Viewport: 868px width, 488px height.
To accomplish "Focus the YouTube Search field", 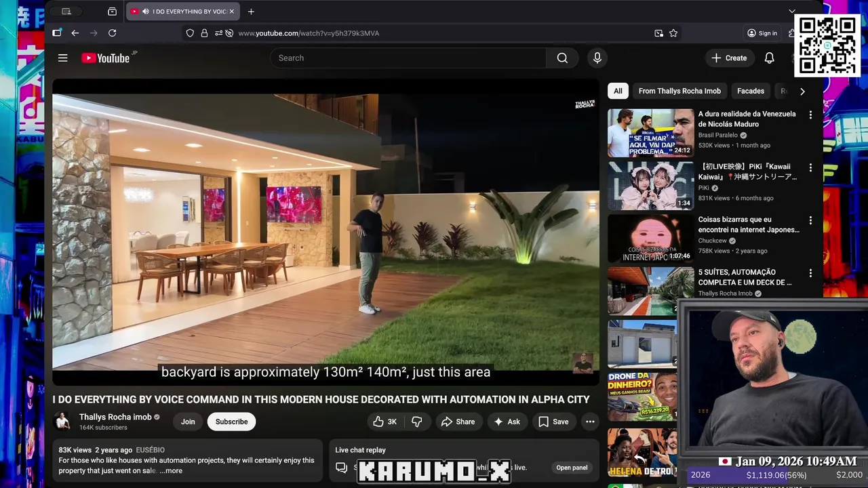I will [408, 58].
